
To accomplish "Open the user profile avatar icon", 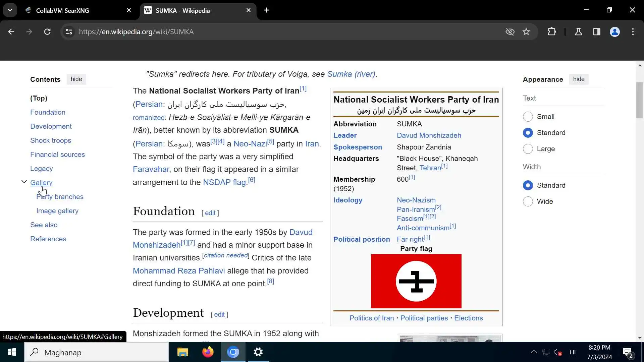I will [614, 32].
